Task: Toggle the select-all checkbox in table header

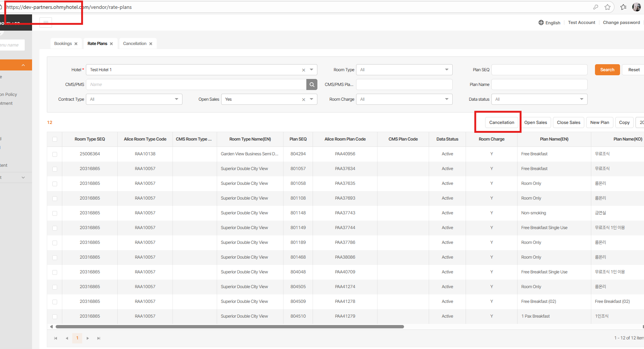Action: point(55,139)
